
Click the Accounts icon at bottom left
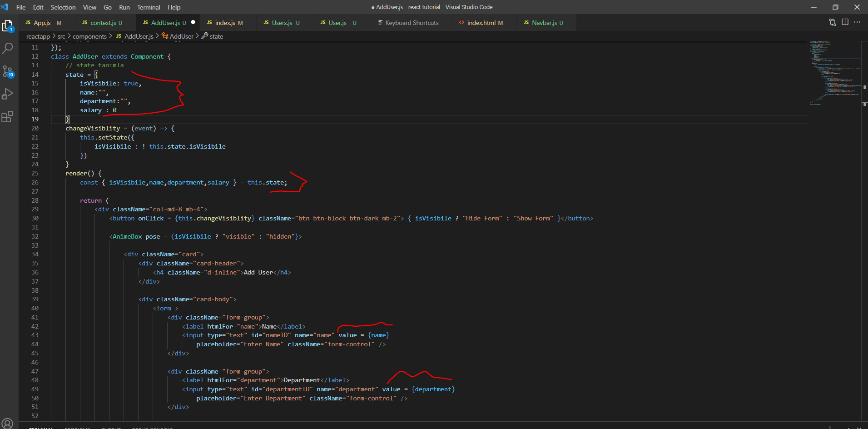8,423
